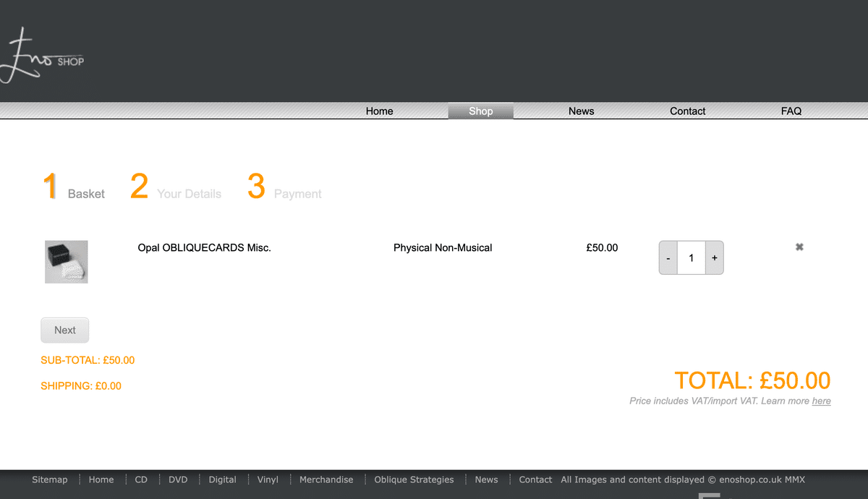Click the Physical Non-Musical text

click(x=443, y=247)
